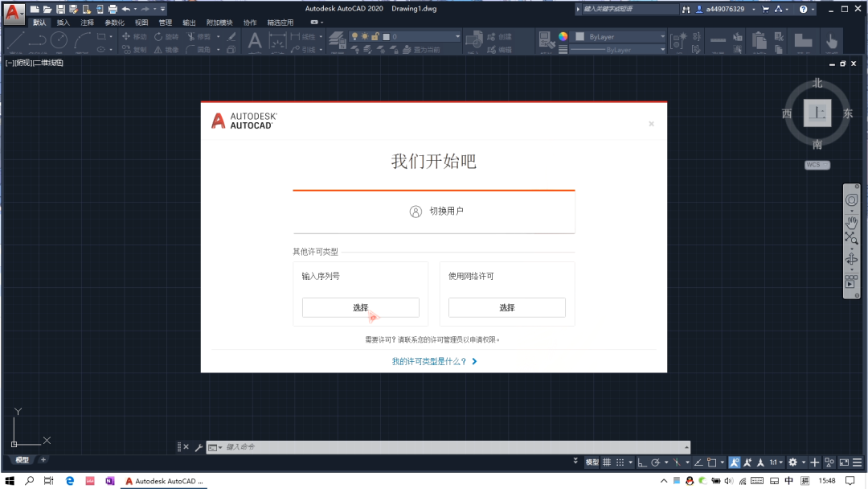This screenshot has width=868, height=489.
Task: Switch to the 管理 ribbon tab
Action: [165, 23]
